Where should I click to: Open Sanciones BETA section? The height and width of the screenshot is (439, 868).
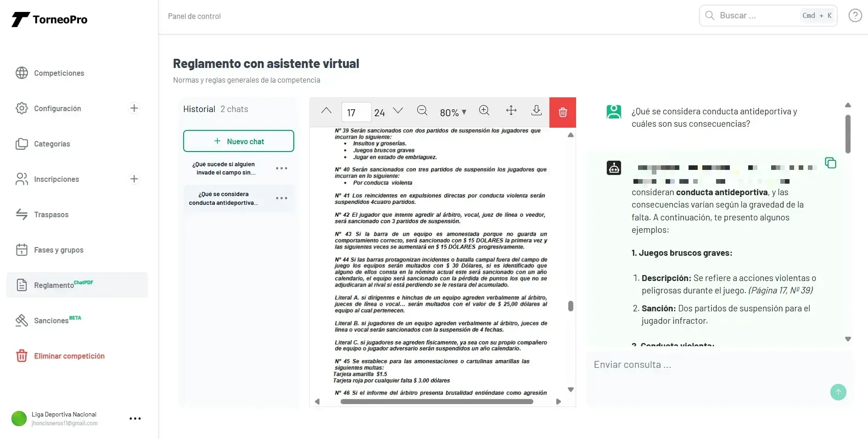57,320
